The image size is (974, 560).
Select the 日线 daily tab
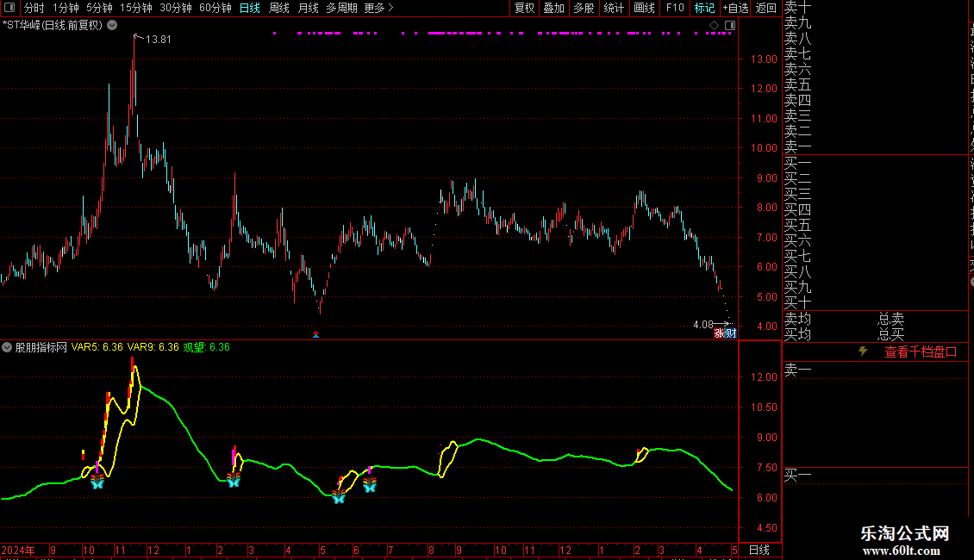250,8
